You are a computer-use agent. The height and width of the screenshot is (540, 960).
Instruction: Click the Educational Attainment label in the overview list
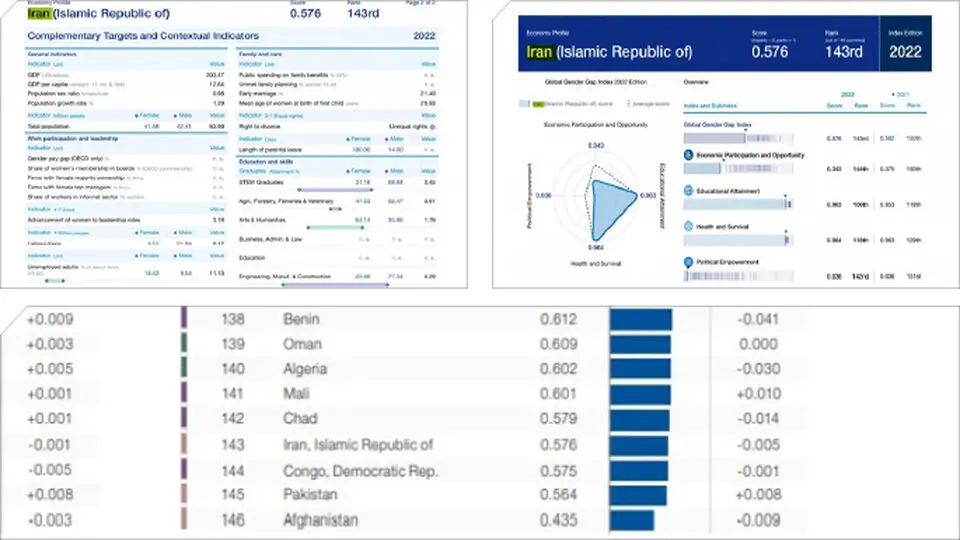[x=727, y=191]
